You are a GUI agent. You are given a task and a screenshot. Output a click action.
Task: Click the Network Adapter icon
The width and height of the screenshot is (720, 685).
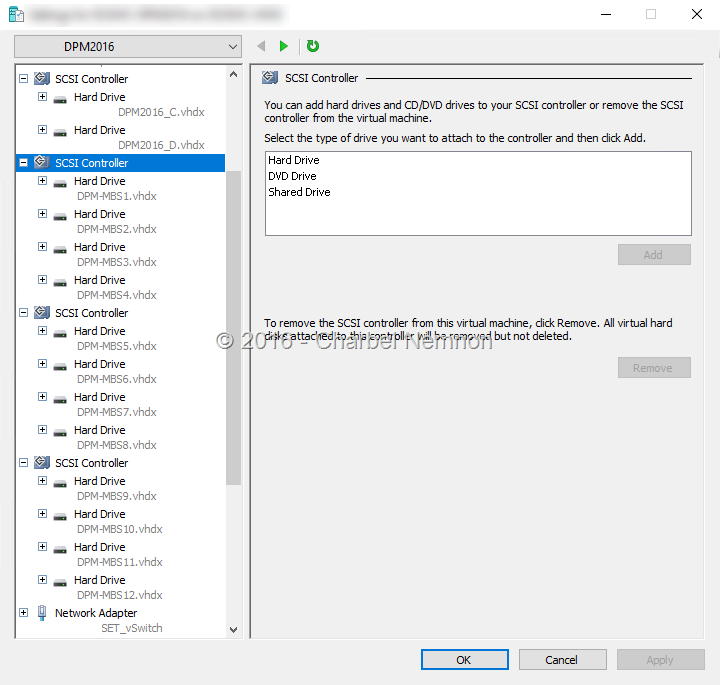[42, 613]
